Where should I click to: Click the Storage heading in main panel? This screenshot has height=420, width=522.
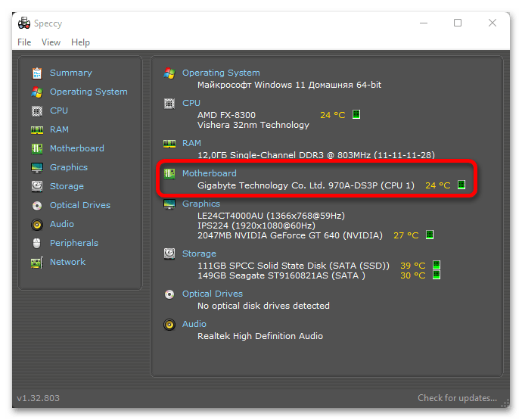[199, 254]
